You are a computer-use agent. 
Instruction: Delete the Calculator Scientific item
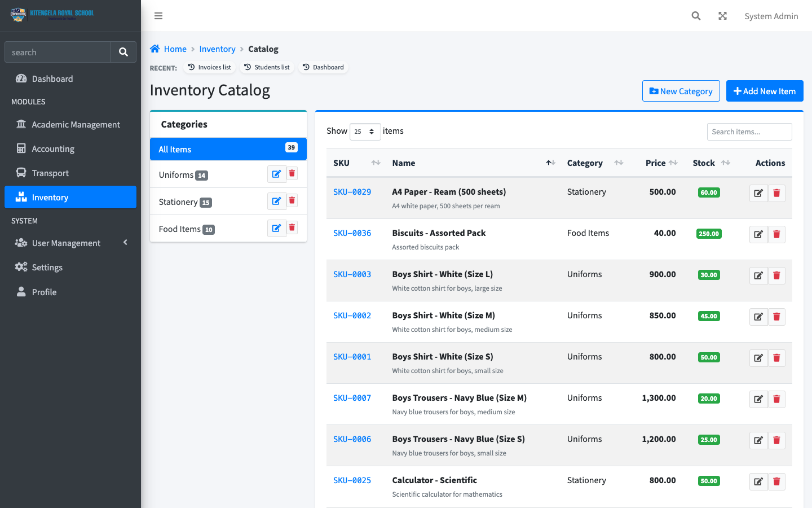[x=776, y=481]
